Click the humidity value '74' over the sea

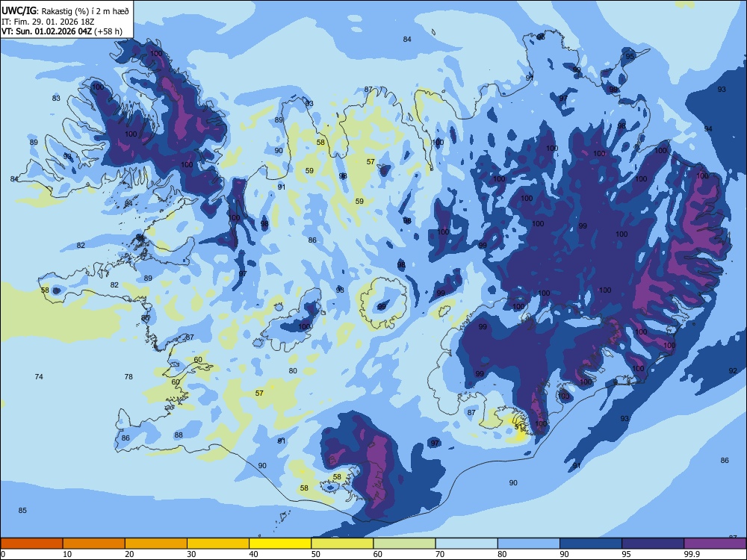39,376
